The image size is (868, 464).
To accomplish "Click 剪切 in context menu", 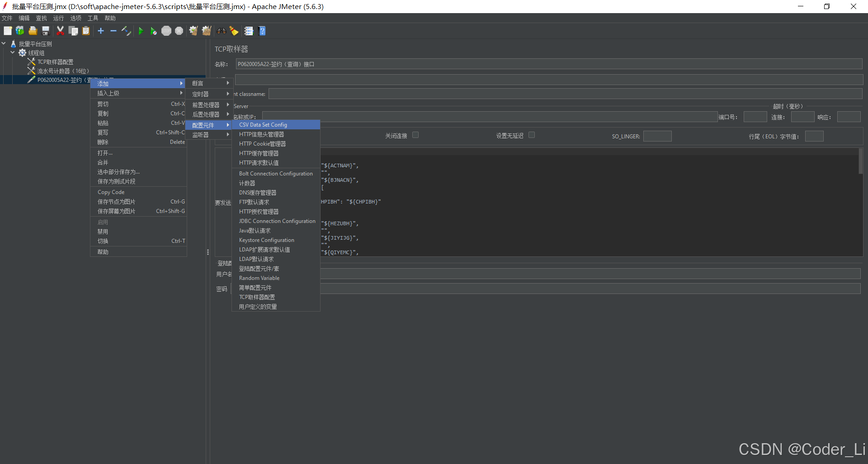I will (138, 104).
